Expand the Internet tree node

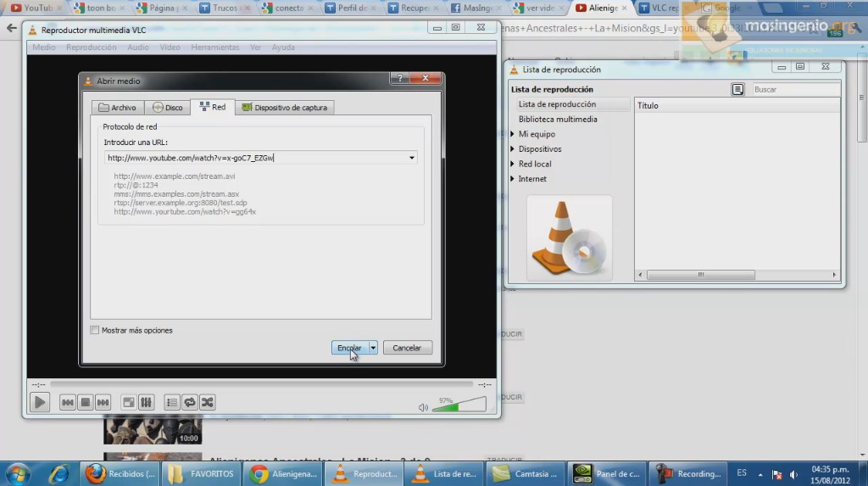[x=512, y=179]
